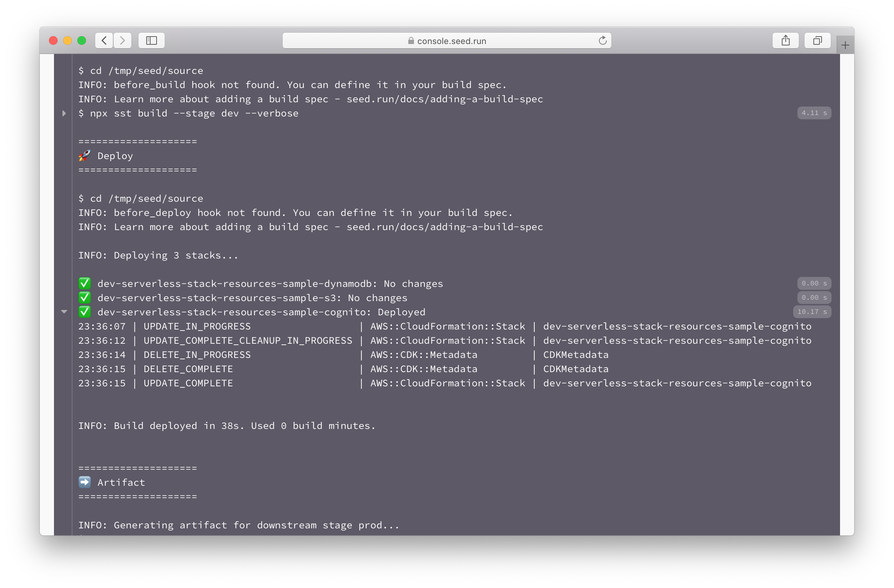Reload the console.seed.run page
Screen dimensions: 894x588
point(603,40)
